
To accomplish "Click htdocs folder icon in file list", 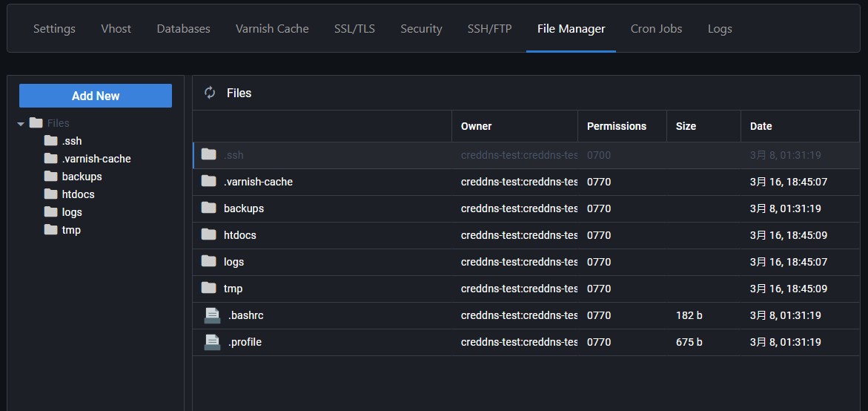I will point(209,235).
